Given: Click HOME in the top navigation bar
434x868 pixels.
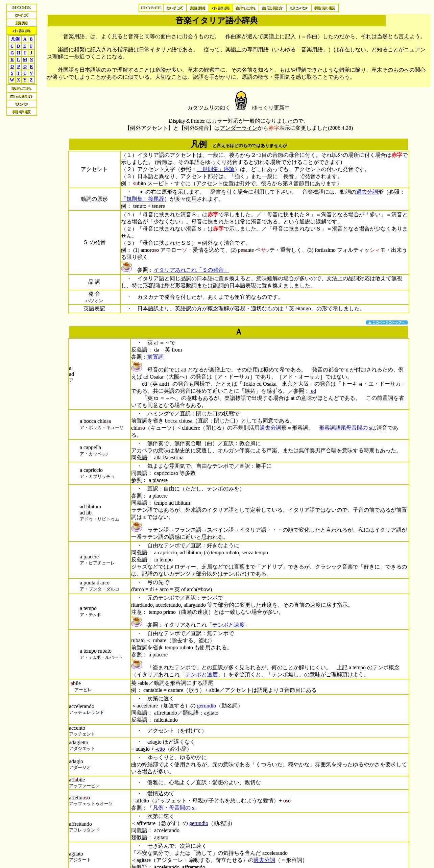Looking at the screenshot, I should (x=151, y=8).
